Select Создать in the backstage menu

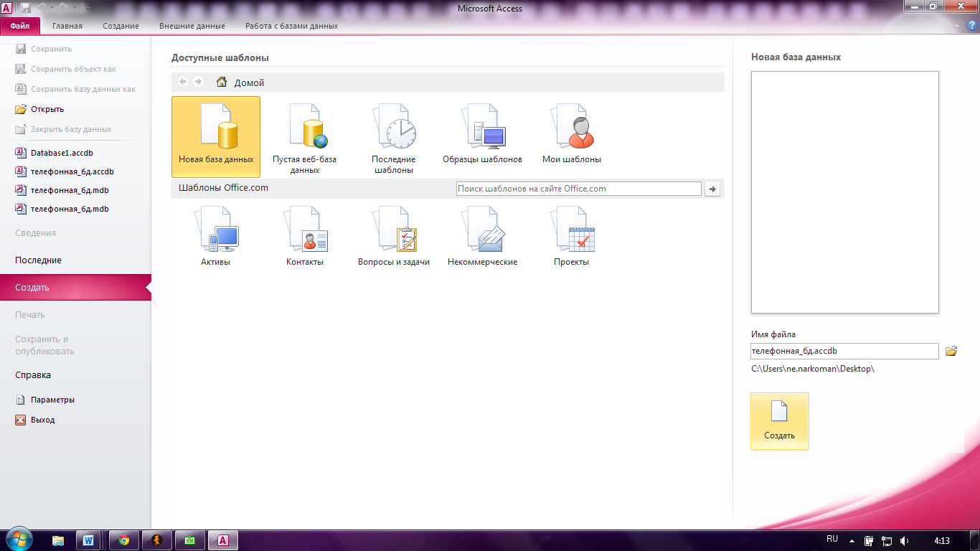tap(75, 288)
